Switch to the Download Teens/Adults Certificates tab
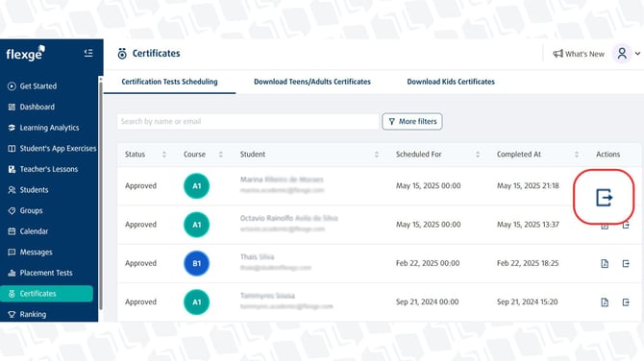644x361 pixels. (x=312, y=82)
